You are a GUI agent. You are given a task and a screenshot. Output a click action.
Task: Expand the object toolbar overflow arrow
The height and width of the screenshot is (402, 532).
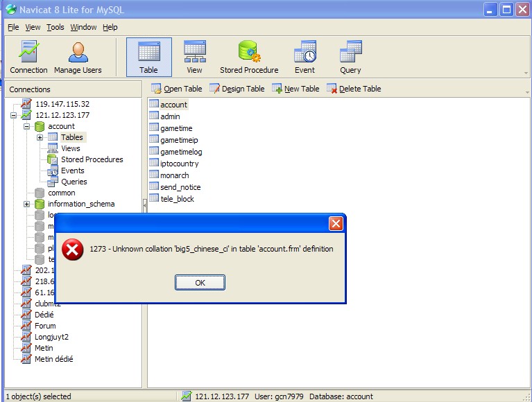pos(527,92)
